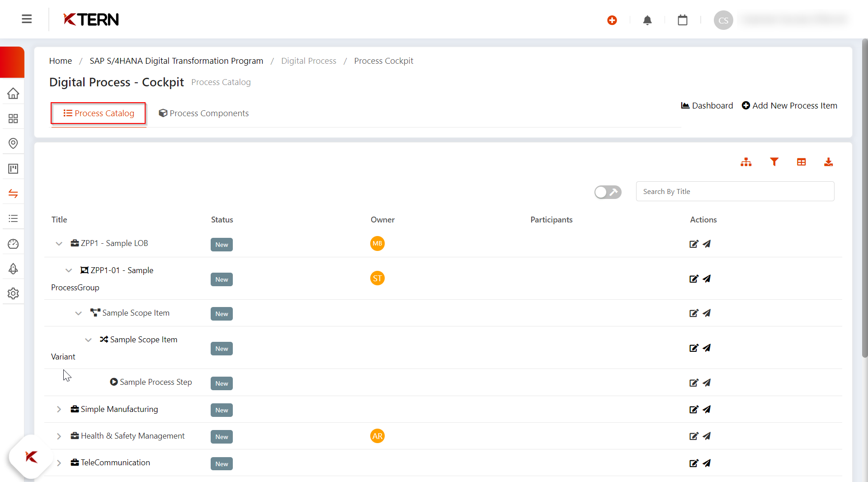This screenshot has height=482, width=868.
Task: Toggle the wrench edit mode switch
Action: point(608,192)
